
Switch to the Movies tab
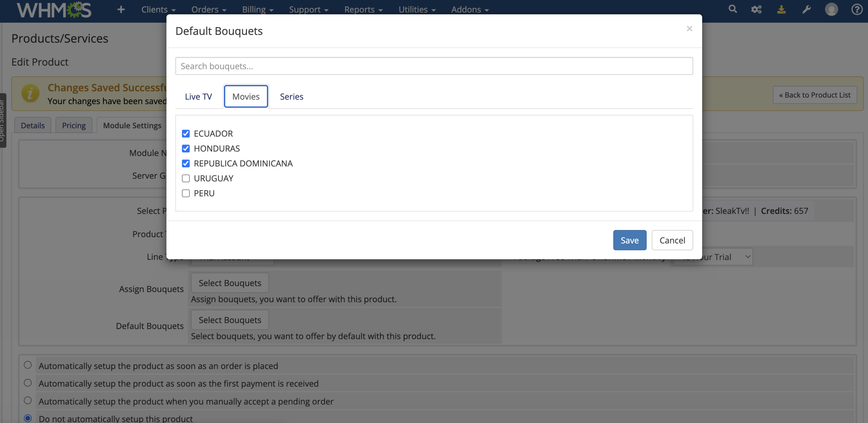pyautogui.click(x=246, y=97)
